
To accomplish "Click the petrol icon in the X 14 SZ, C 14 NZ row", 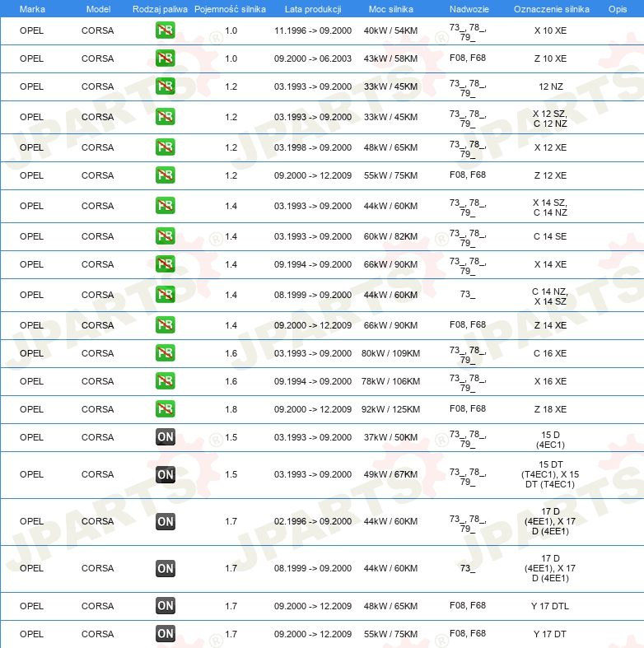I will click(165, 206).
